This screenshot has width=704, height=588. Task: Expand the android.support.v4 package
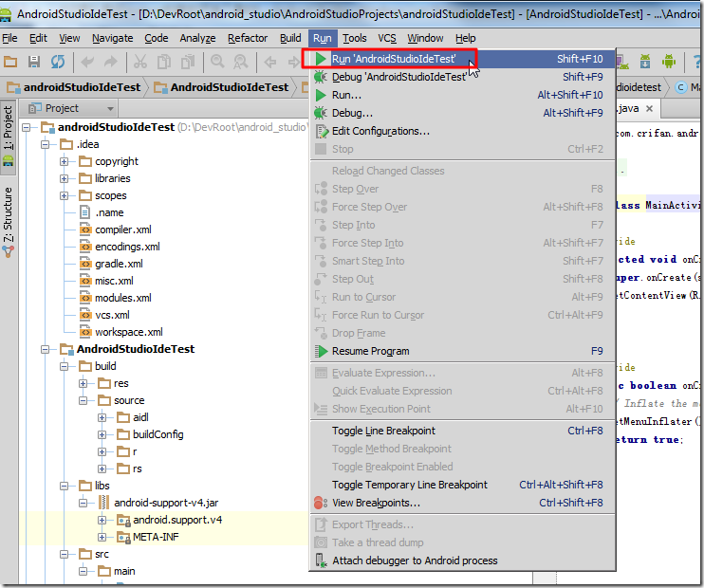click(102, 520)
